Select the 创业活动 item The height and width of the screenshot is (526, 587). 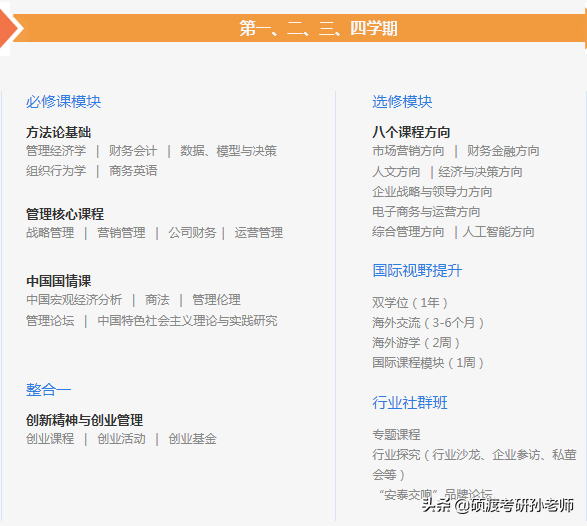click(121, 439)
